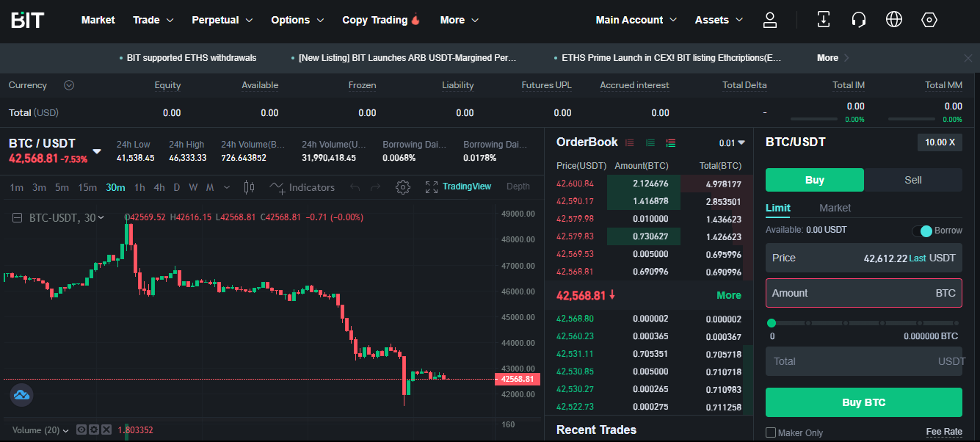The width and height of the screenshot is (980, 442).
Task: Open the Assets dropdown
Action: [x=719, y=20]
